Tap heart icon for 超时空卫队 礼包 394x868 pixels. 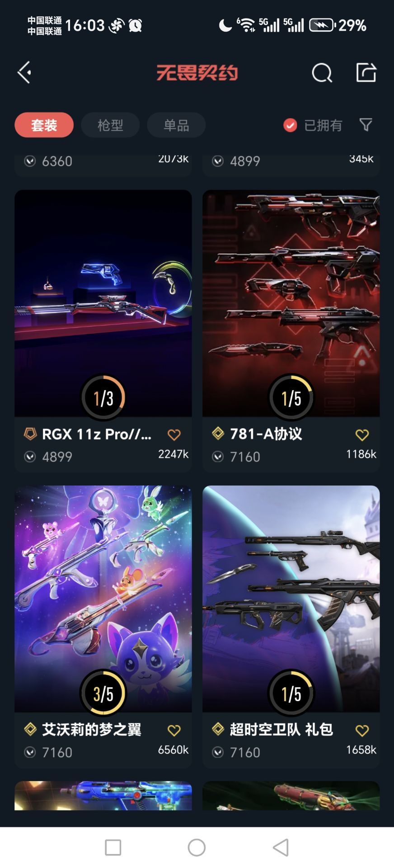coord(362,731)
